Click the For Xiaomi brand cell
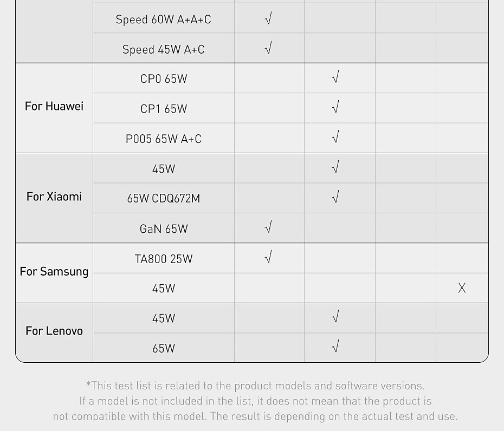Image resolution: width=504 pixels, height=431 pixels. (x=54, y=197)
